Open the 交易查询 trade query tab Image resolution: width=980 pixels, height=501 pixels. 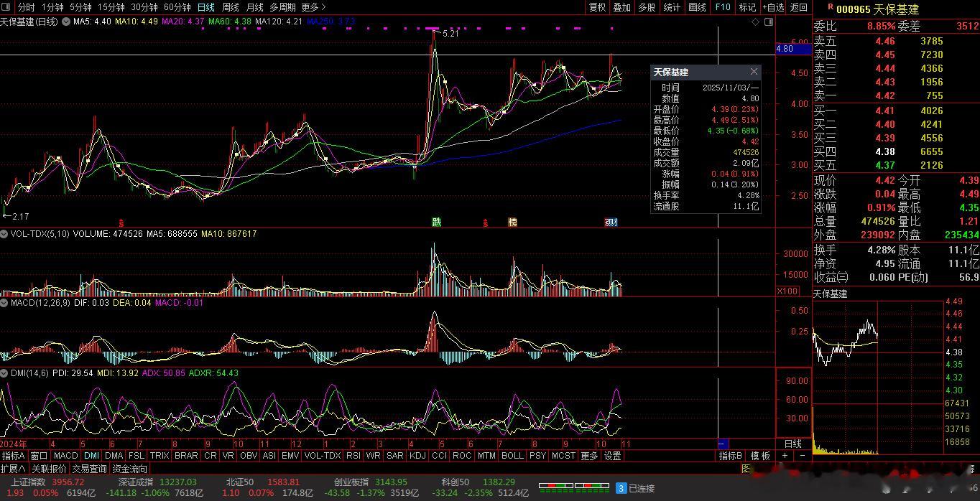pyautogui.click(x=89, y=469)
